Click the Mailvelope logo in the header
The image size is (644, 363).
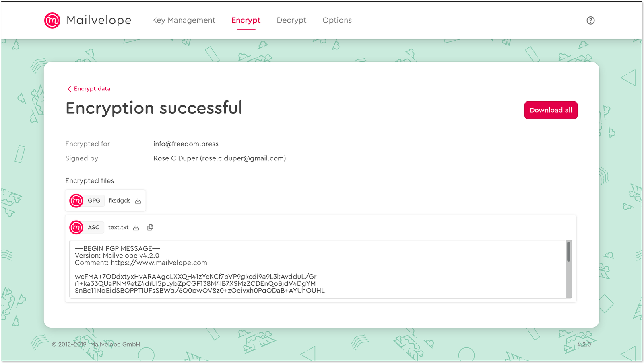point(53,20)
